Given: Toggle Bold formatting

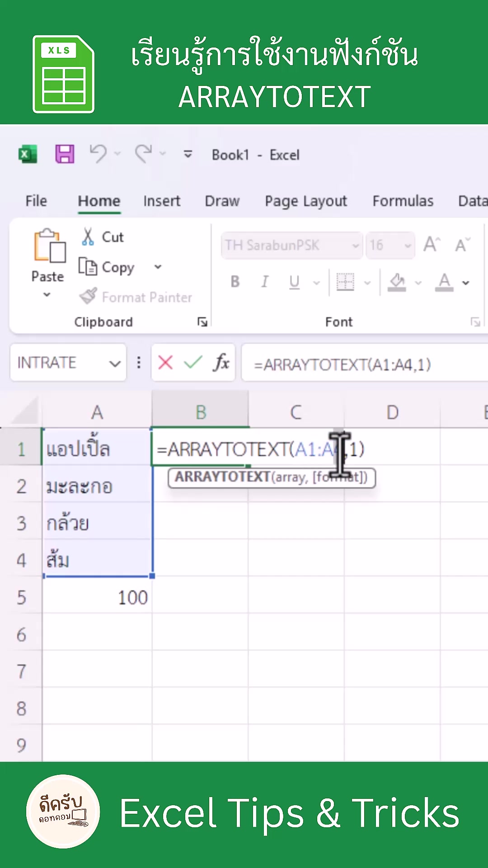Looking at the screenshot, I should coord(235,282).
